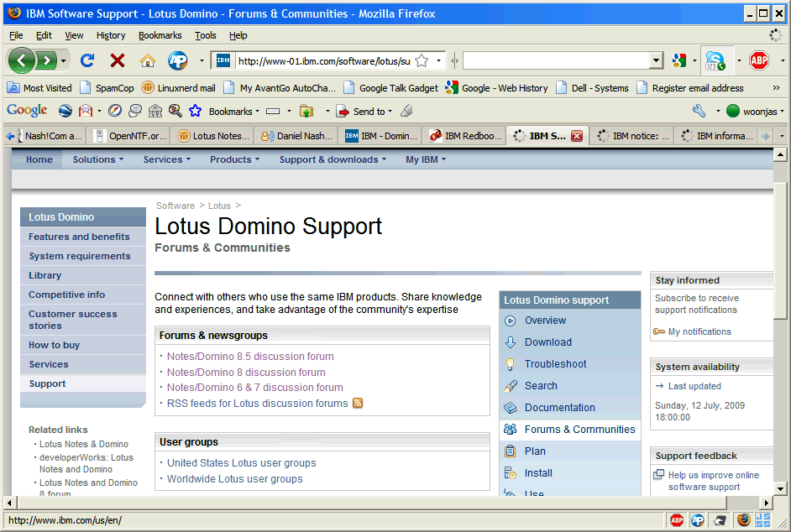Click the Send to toolbar icon
Image resolution: width=791 pixels, height=532 pixels.
click(x=343, y=112)
